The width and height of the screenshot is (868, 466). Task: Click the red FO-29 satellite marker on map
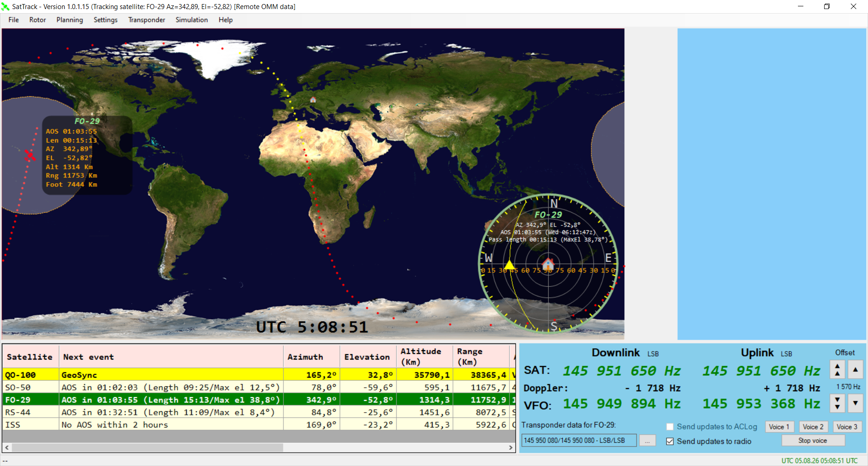[30, 155]
